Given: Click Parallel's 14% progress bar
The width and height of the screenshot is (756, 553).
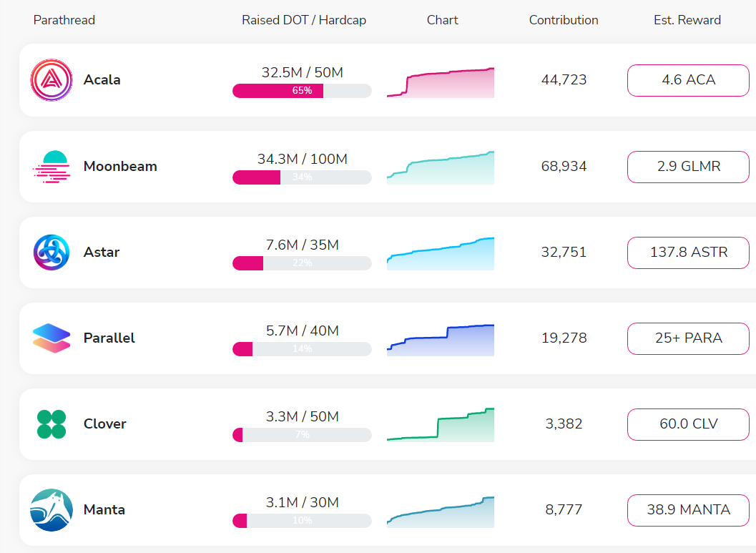Looking at the screenshot, I should (x=302, y=349).
